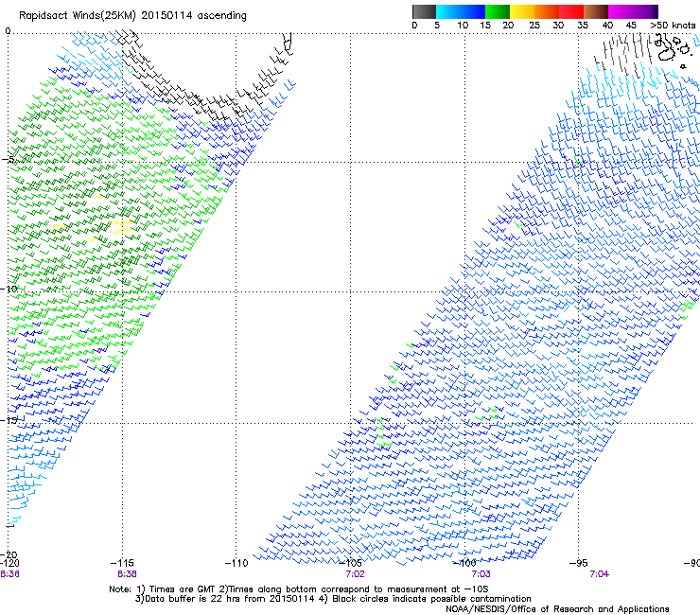This screenshot has height=615, width=700.
Task: Pick the magenta 40–45 knots legend segment
Action: 621,11
